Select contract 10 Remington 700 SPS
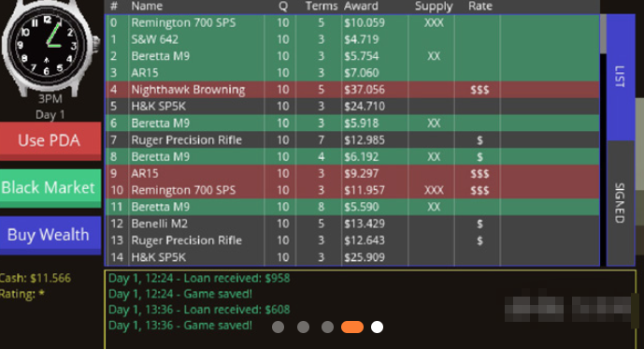Image resolution: width=644 pixels, height=349 pixels. [x=352, y=190]
